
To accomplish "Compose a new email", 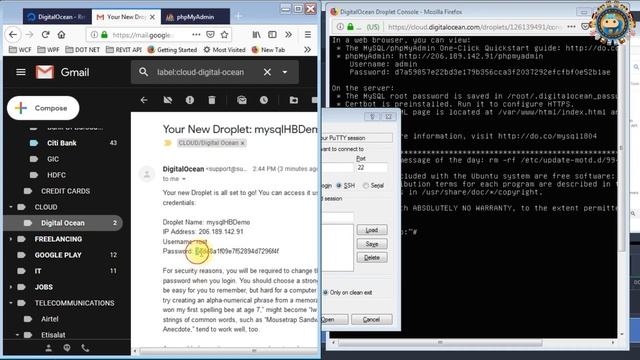I will click(x=43, y=108).
